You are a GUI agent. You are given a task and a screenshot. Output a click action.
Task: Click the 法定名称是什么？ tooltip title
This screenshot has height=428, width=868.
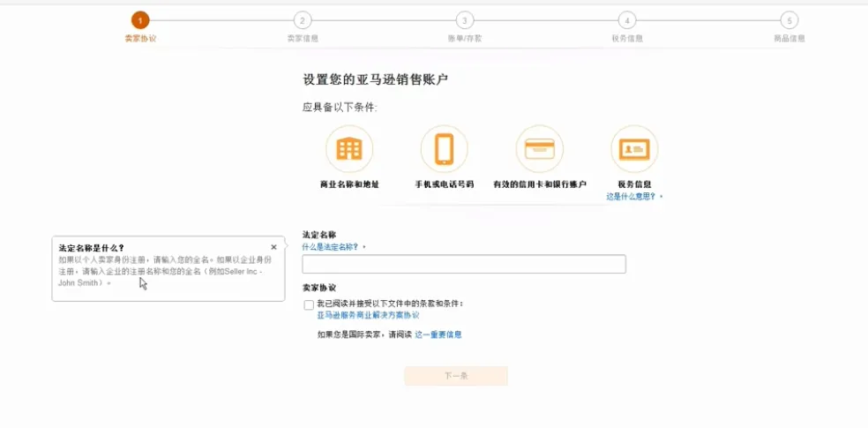(92, 247)
